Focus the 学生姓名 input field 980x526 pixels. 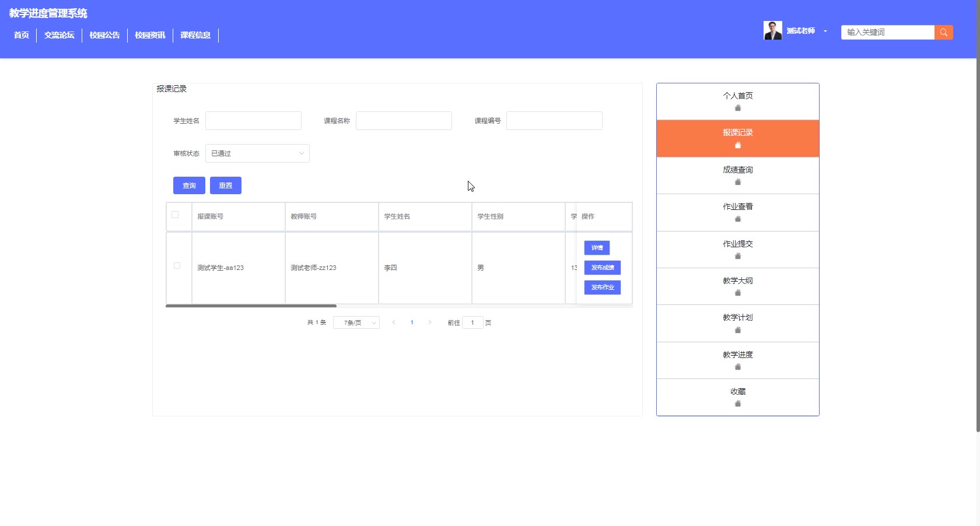tap(253, 121)
